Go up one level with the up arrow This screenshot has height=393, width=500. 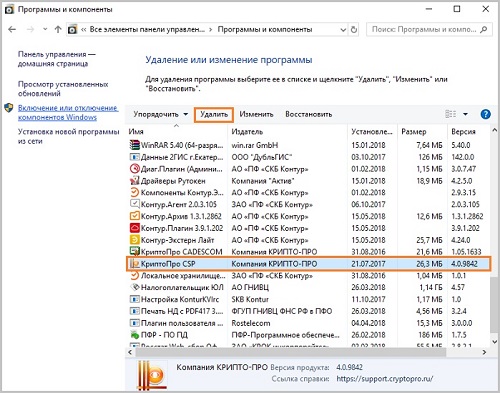[x=58, y=30]
